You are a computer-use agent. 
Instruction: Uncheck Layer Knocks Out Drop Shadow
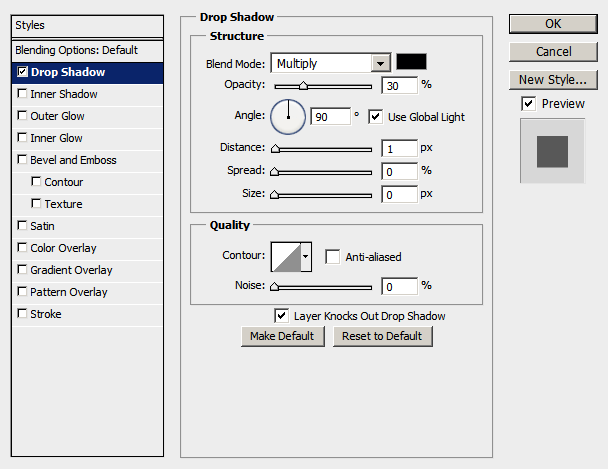click(281, 316)
